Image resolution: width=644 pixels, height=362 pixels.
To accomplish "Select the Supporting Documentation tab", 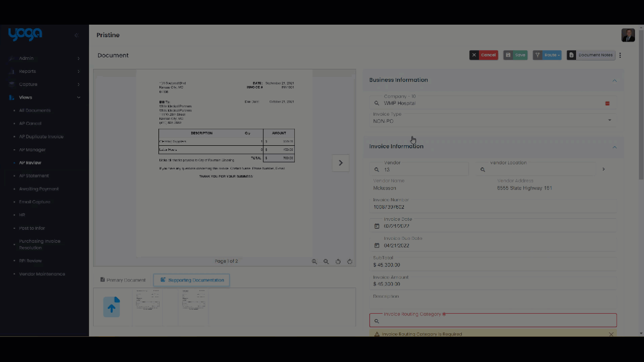I will click(192, 280).
